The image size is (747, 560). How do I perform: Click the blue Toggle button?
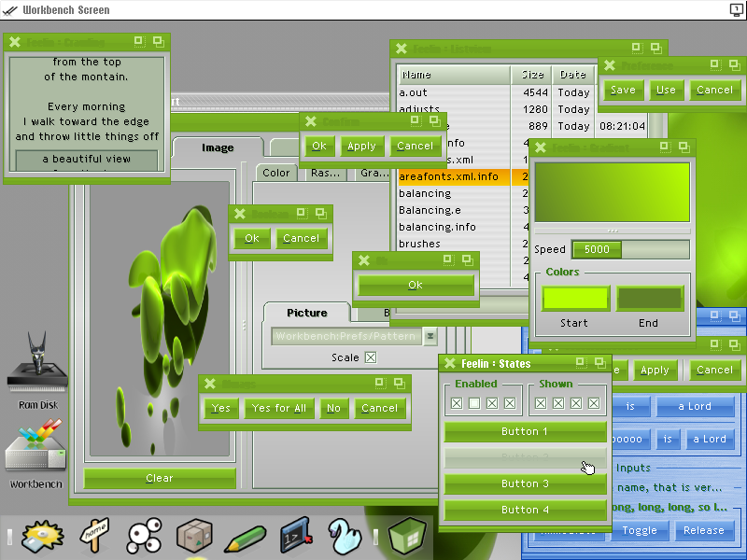tap(640, 530)
